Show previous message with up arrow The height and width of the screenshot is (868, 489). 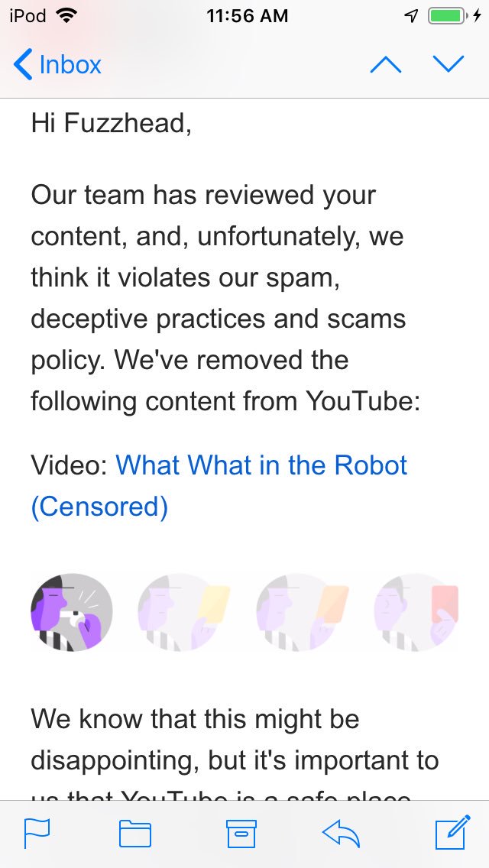click(x=385, y=65)
